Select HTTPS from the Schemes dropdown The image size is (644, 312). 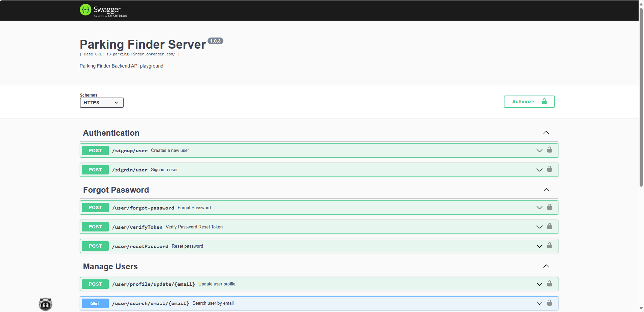pyautogui.click(x=101, y=102)
